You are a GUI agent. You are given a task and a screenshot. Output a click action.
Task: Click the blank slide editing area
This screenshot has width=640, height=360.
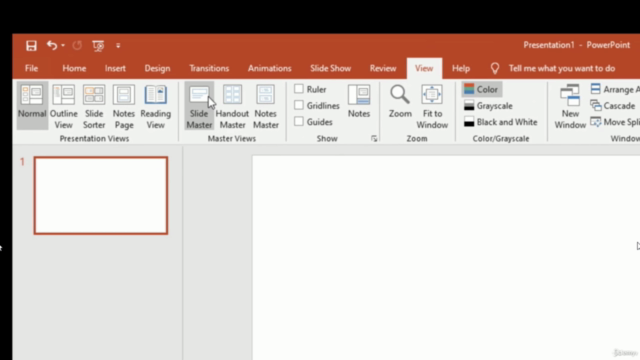point(446,257)
